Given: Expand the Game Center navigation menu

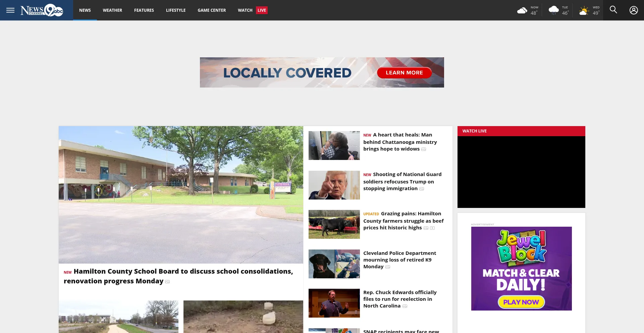Looking at the screenshot, I should (x=212, y=10).
